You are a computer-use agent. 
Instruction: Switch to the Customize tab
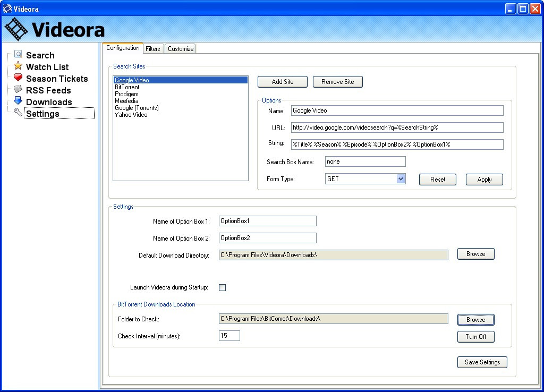tap(181, 49)
